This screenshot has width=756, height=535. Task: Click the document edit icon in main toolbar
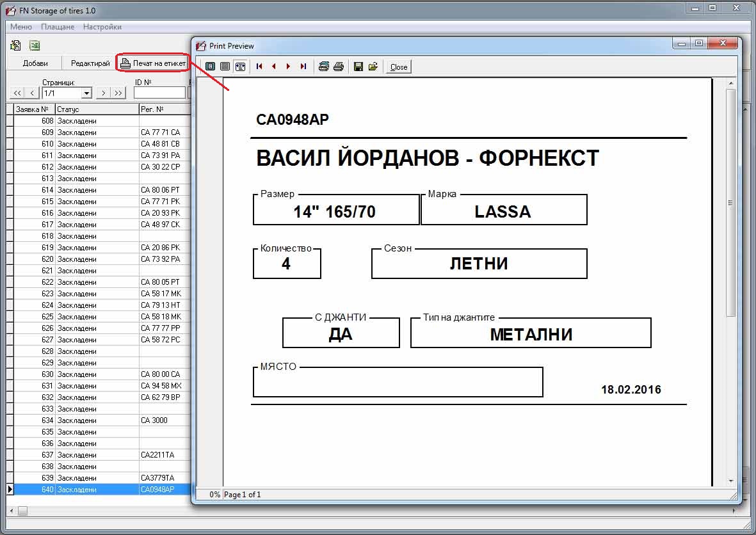[x=15, y=45]
